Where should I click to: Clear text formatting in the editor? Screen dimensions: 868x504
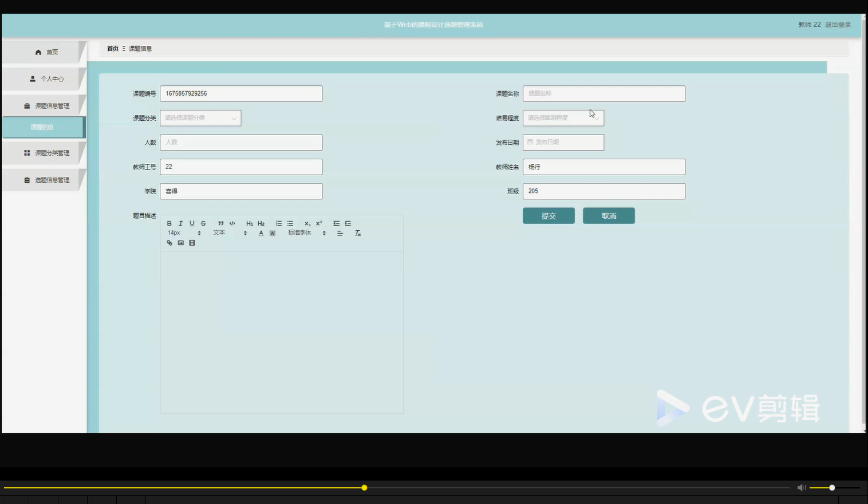point(358,233)
